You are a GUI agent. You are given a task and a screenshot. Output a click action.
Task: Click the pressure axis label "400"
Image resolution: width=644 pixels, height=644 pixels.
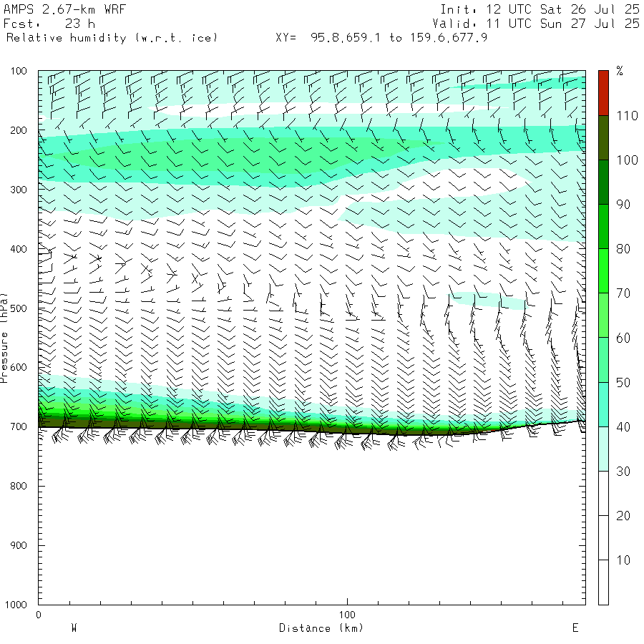[x=19, y=249]
